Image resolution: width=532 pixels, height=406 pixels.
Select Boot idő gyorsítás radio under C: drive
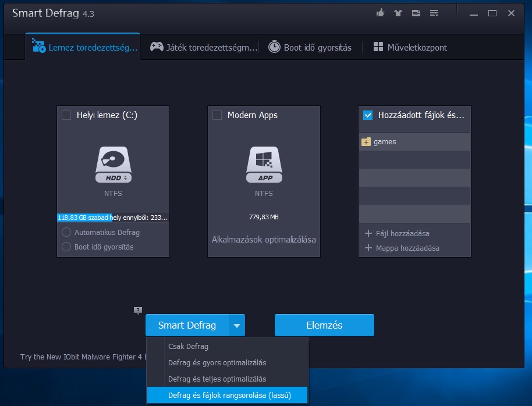click(66, 247)
